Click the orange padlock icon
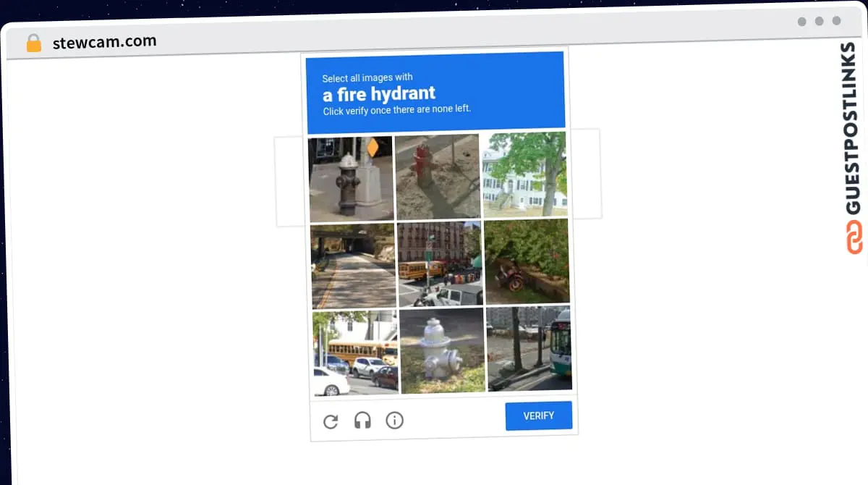This screenshot has width=868, height=485. click(x=34, y=43)
